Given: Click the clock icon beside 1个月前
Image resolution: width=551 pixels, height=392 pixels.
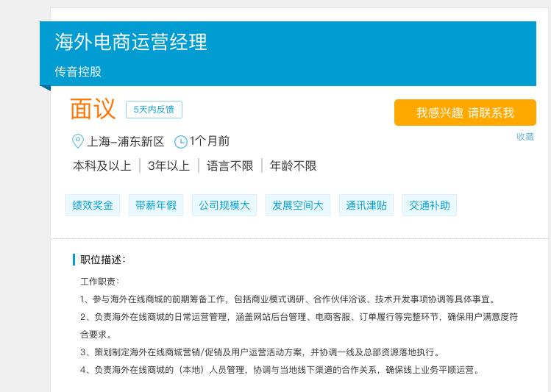Looking at the screenshot, I should pyautogui.click(x=181, y=142).
